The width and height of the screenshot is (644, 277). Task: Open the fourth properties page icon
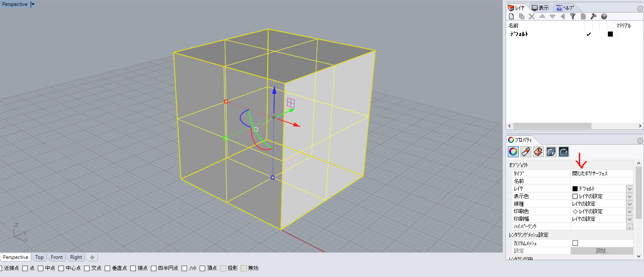(551, 152)
